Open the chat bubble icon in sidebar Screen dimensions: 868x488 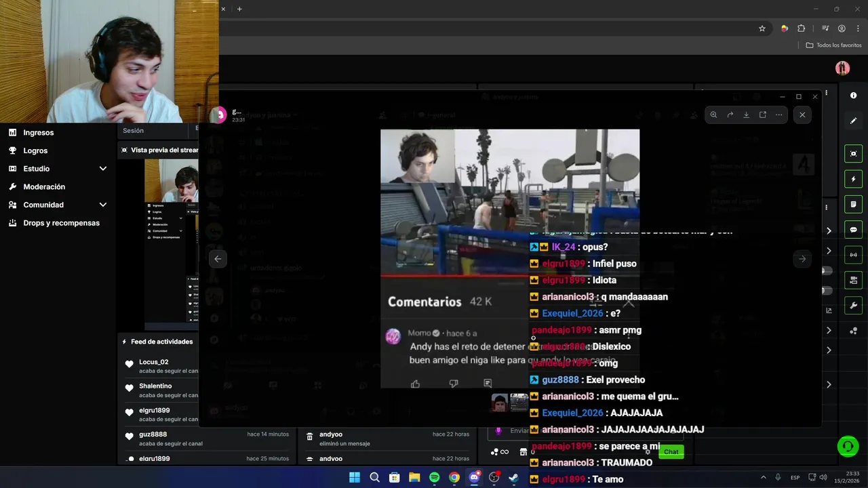(x=853, y=230)
